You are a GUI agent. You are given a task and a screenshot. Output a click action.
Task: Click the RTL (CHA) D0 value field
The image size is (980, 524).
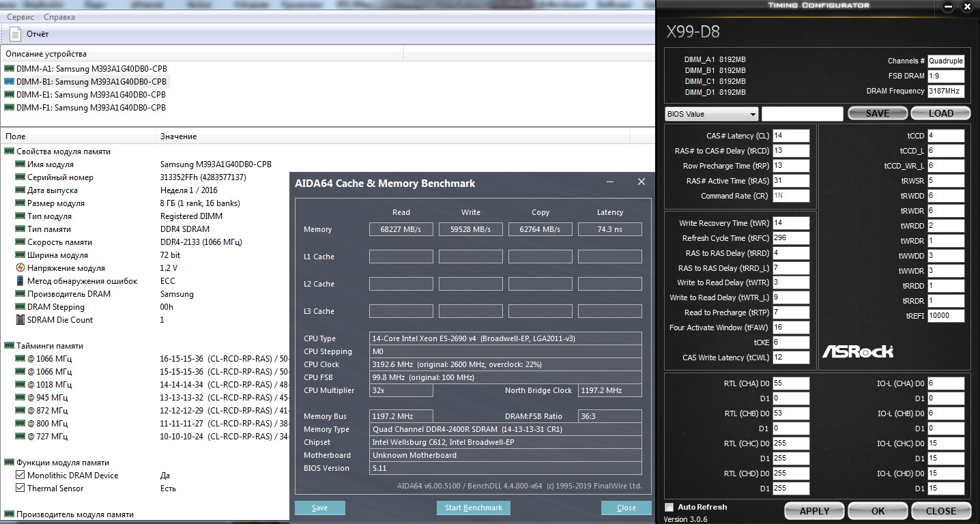tap(791, 383)
